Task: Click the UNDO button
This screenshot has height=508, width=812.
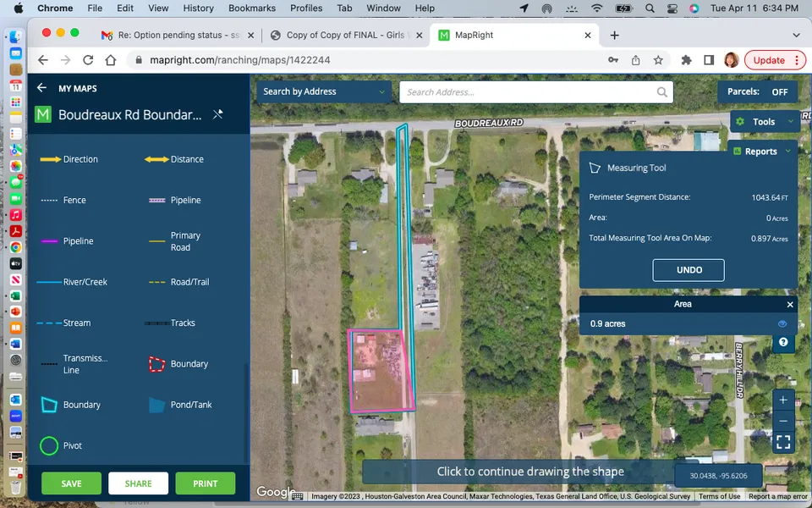Action: pyautogui.click(x=689, y=270)
